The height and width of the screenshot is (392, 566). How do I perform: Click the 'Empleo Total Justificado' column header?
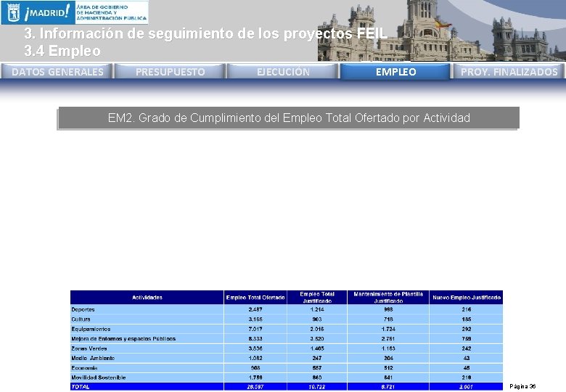[317, 298]
